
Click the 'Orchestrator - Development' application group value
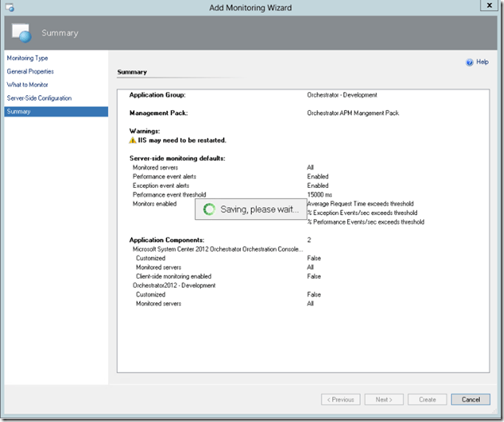(x=342, y=95)
